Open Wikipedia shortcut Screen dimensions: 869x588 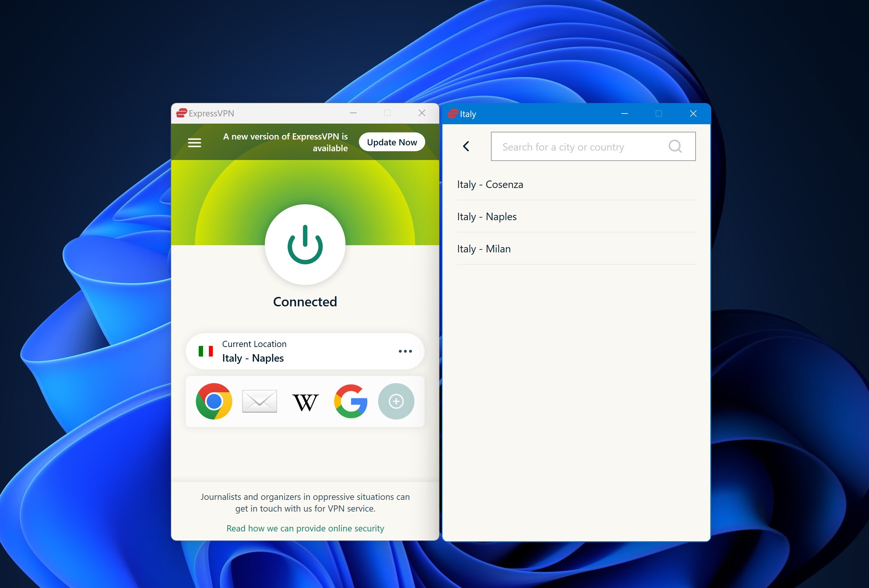305,402
